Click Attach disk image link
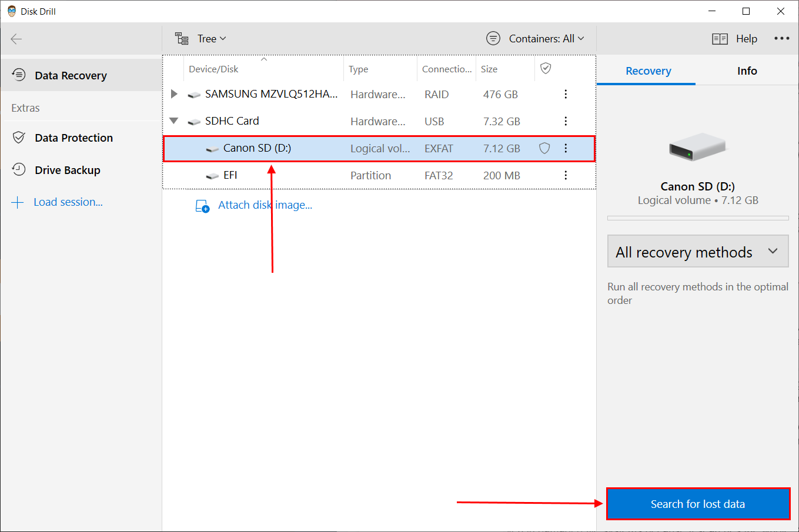 click(265, 205)
